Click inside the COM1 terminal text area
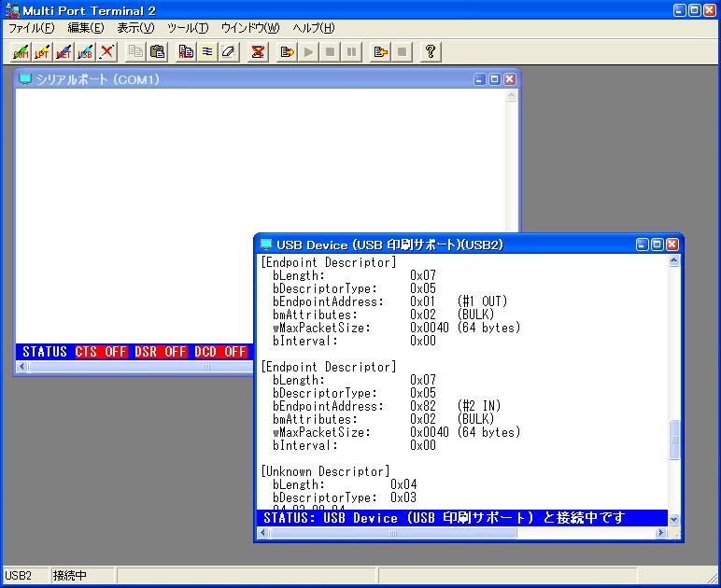Viewport: 721px width, 588px height. coord(261,161)
